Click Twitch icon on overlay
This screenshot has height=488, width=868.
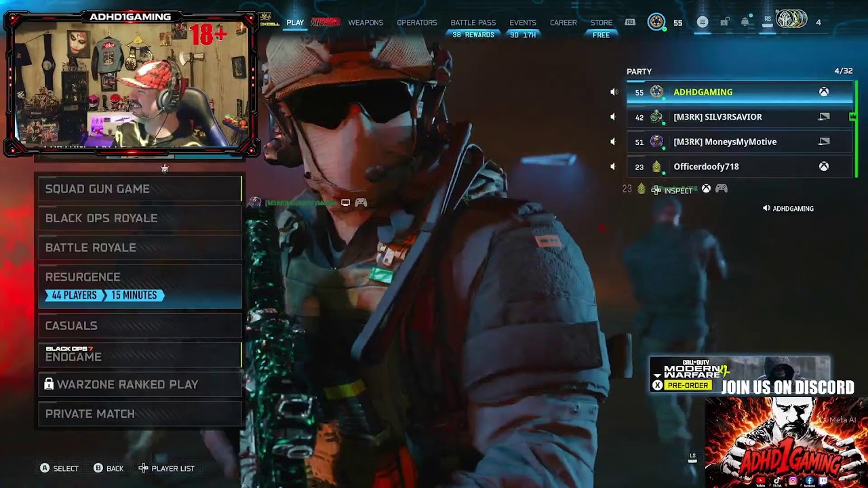tap(823, 481)
